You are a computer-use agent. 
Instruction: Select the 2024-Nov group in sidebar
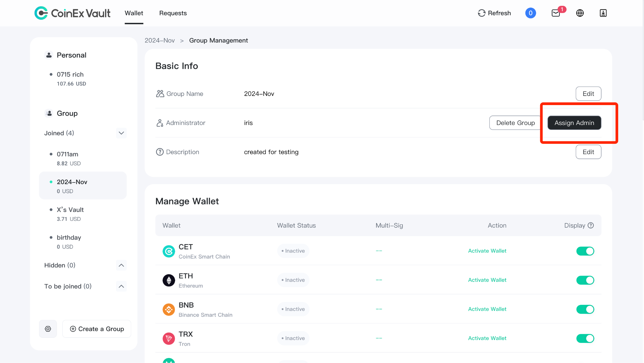83,186
